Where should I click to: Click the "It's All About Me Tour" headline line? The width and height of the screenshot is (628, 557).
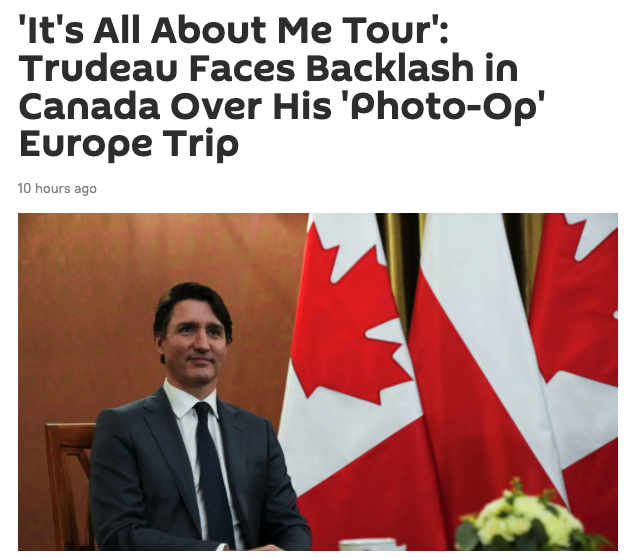(x=234, y=30)
